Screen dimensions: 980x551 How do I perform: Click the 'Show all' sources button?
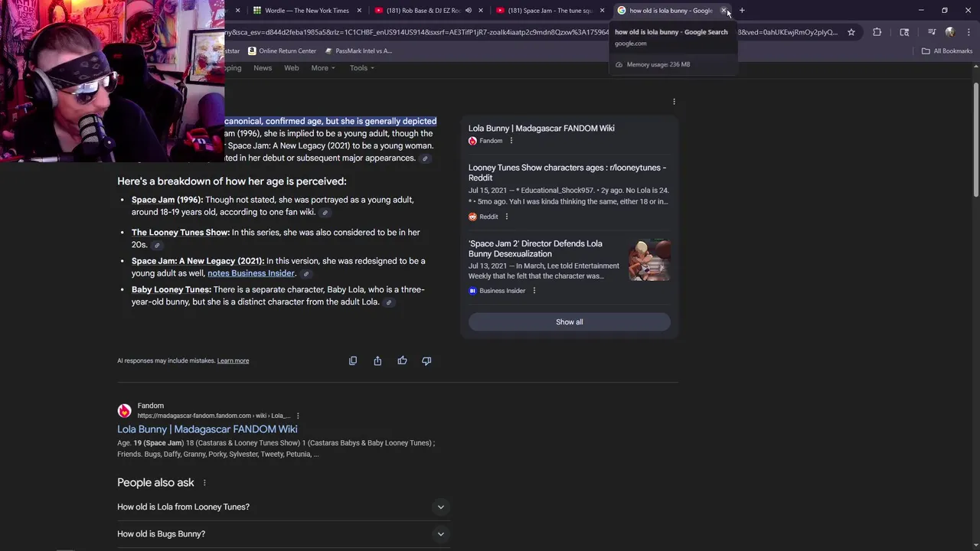(569, 322)
